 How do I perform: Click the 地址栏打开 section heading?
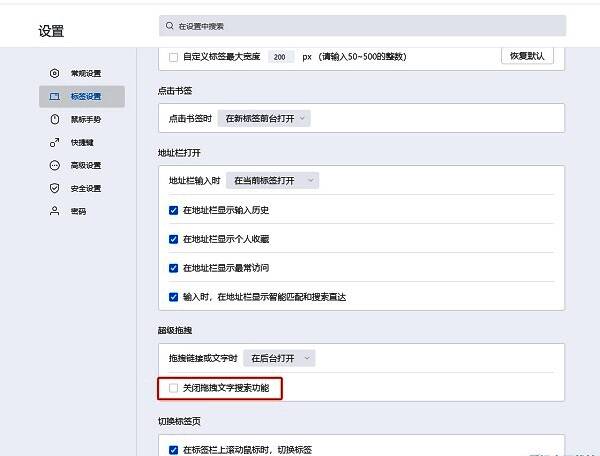(x=179, y=153)
